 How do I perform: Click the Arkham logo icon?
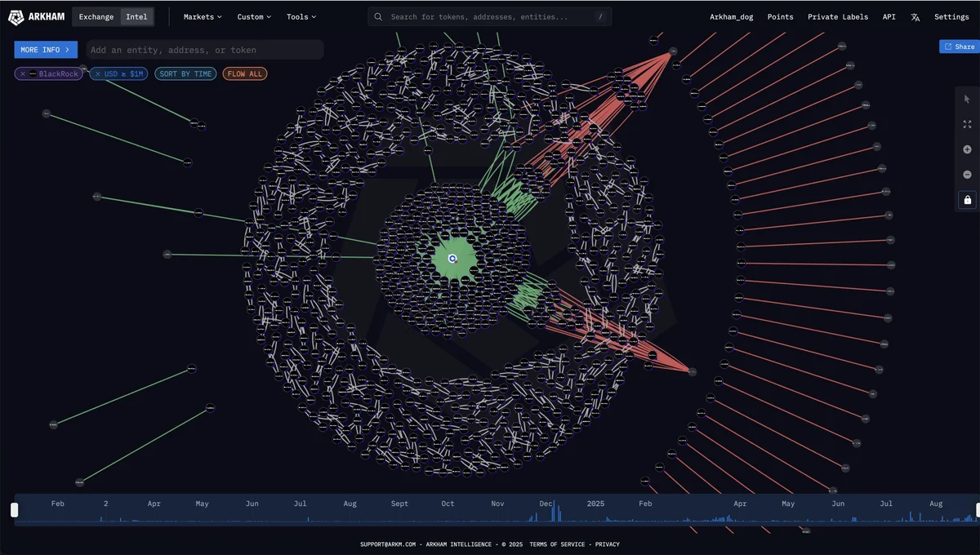[x=16, y=17]
